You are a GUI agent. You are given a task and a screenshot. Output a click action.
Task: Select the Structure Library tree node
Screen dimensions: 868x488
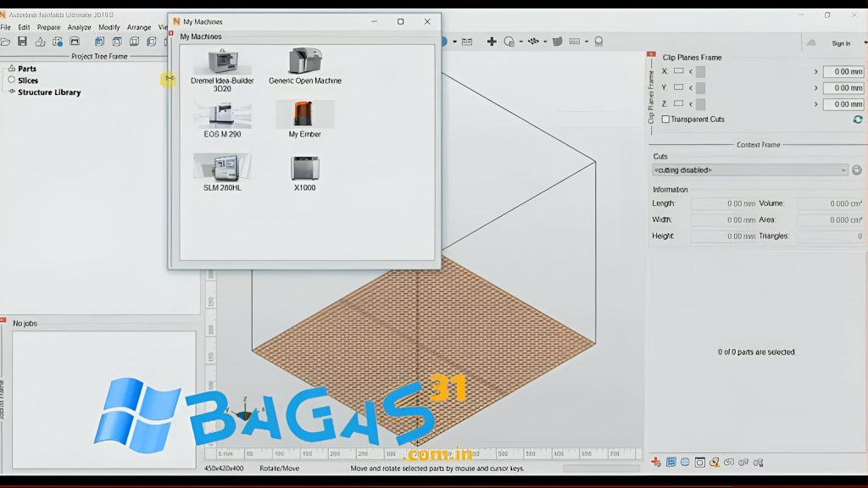(x=49, y=92)
